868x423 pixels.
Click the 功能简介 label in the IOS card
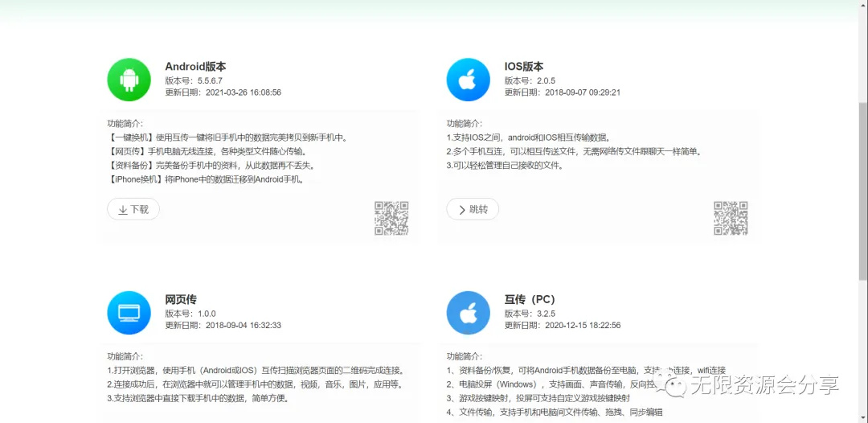coord(465,124)
